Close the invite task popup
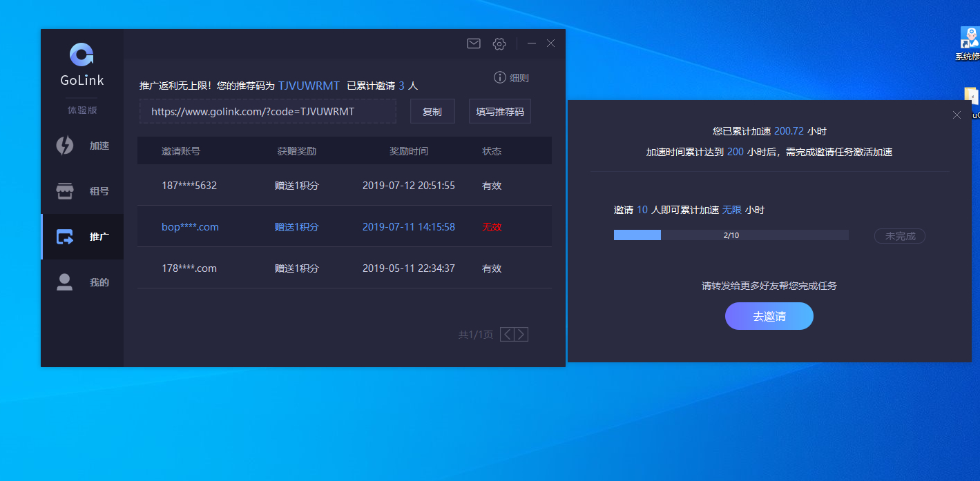 [x=957, y=115]
